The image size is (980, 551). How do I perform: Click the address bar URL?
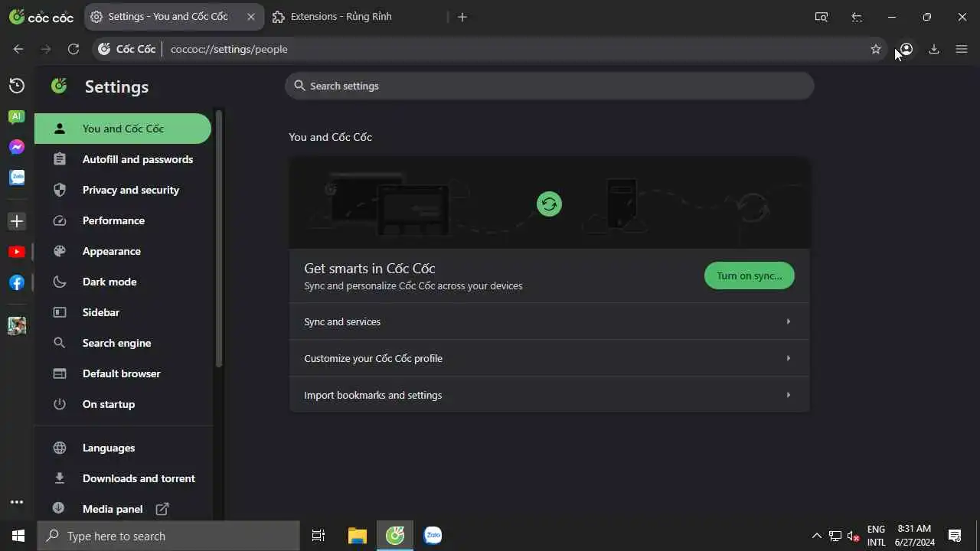pos(229,49)
